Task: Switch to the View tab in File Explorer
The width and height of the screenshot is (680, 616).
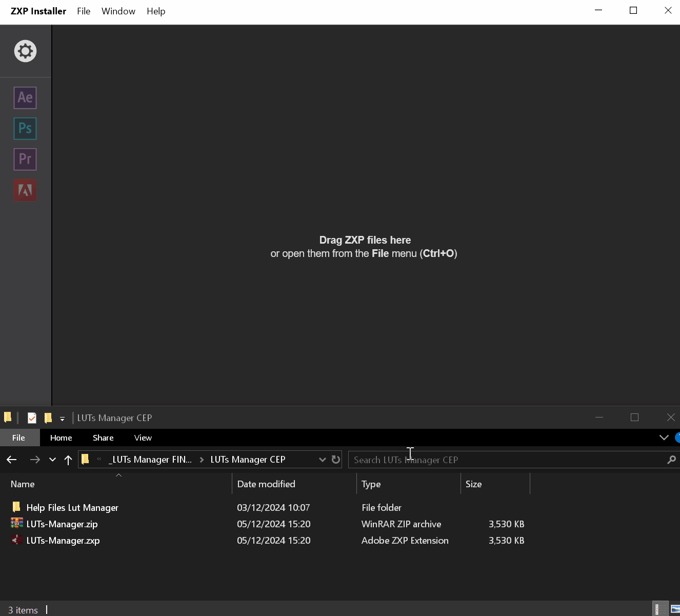Action: point(143,438)
